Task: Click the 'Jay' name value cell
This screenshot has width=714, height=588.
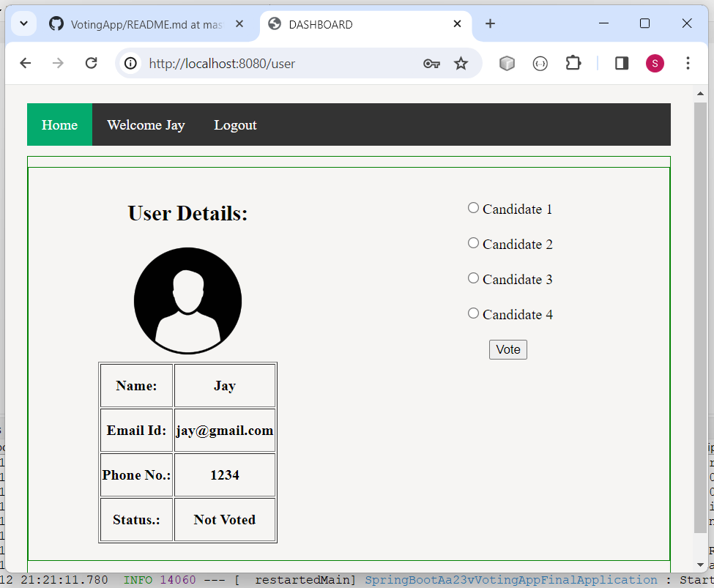Action: click(225, 385)
